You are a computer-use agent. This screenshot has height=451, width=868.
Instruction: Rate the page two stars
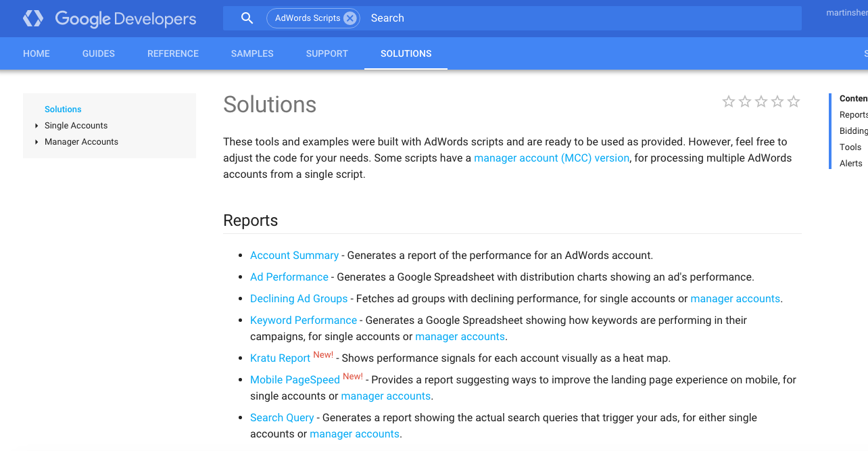coord(745,101)
